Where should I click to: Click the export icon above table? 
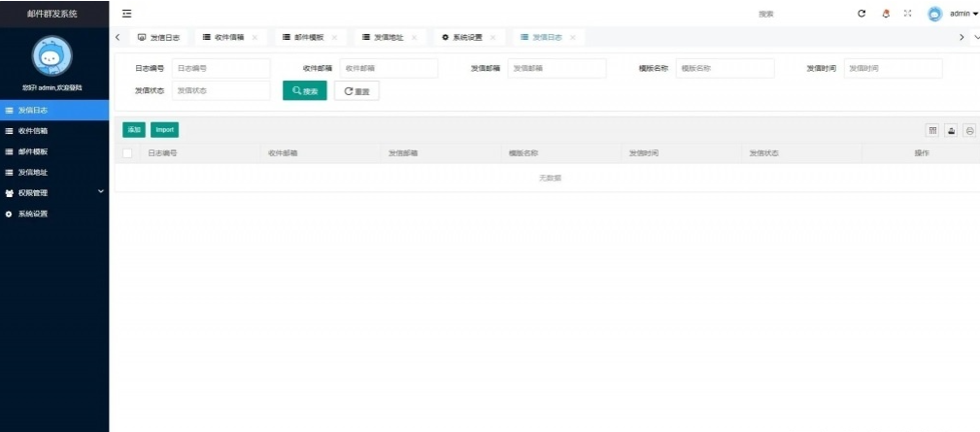[951, 129]
